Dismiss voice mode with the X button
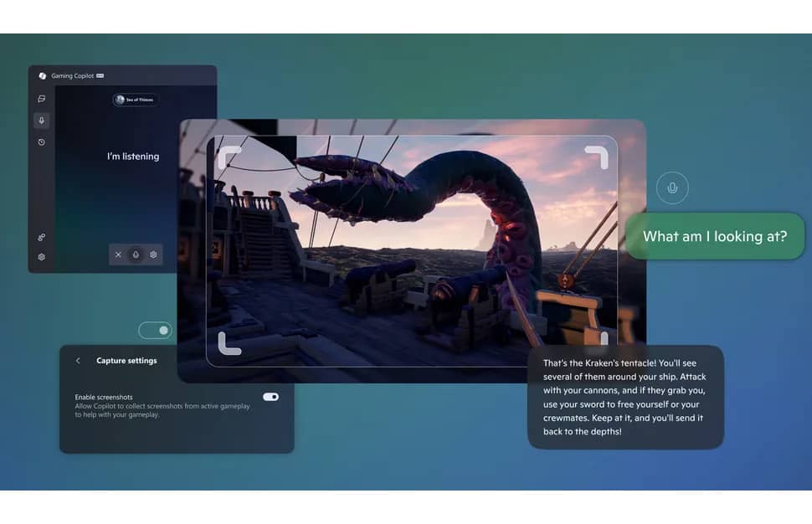Screen dimensions: 812x524 click(118, 254)
